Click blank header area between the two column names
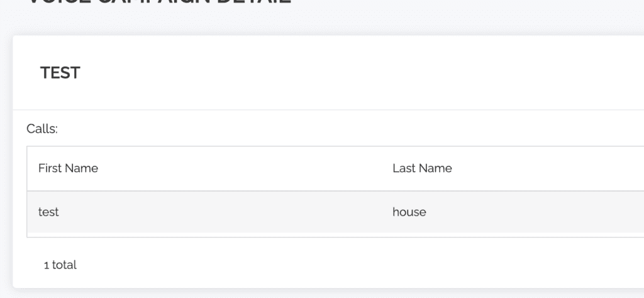Screen dimensions: 644x298 pos(245,168)
